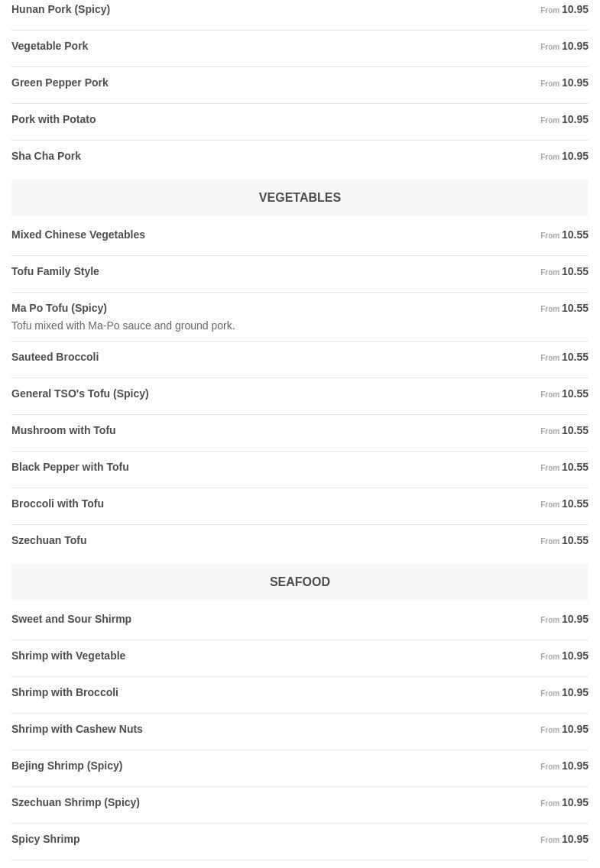Viewport: 600px width, 868px height.
Task: Click the SEAFOOD section header
Action: (300, 582)
